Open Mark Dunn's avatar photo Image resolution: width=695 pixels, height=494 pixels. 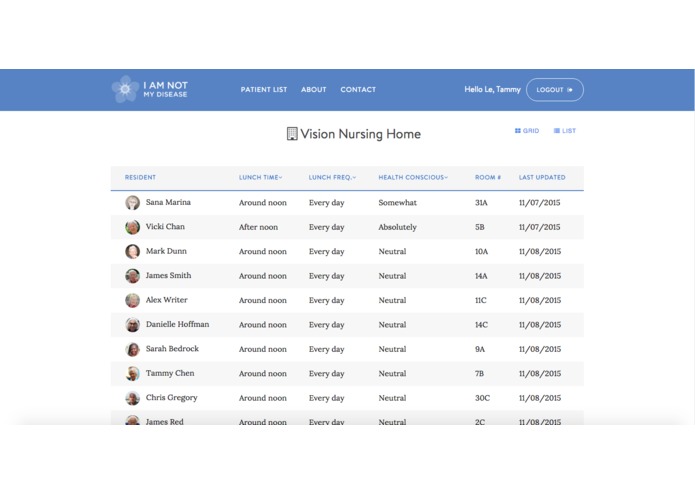pyautogui.click(x=133, y=251)
